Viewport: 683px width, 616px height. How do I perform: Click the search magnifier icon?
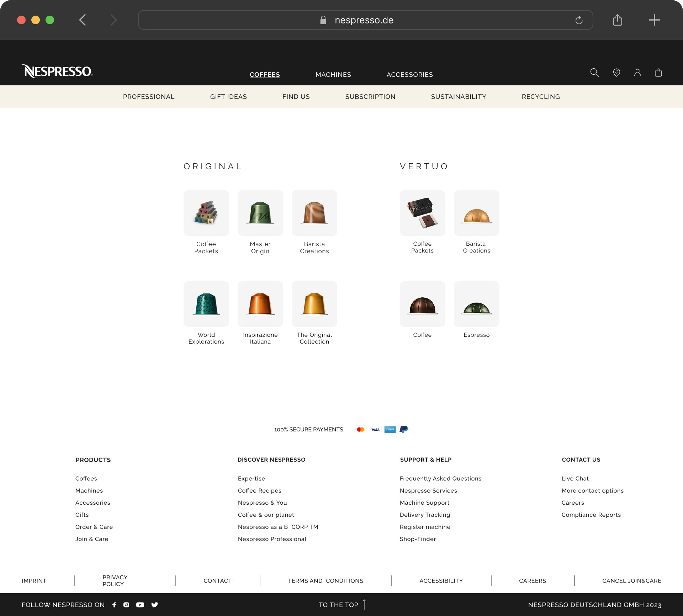pos(594,73)
